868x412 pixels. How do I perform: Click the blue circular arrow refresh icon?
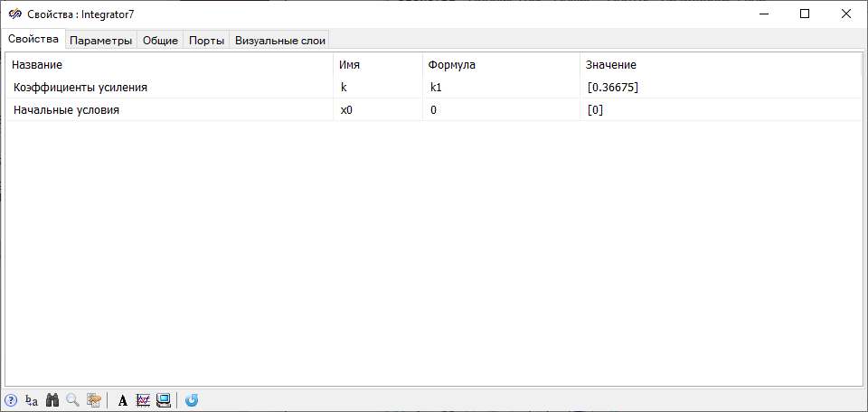[192, 400]
